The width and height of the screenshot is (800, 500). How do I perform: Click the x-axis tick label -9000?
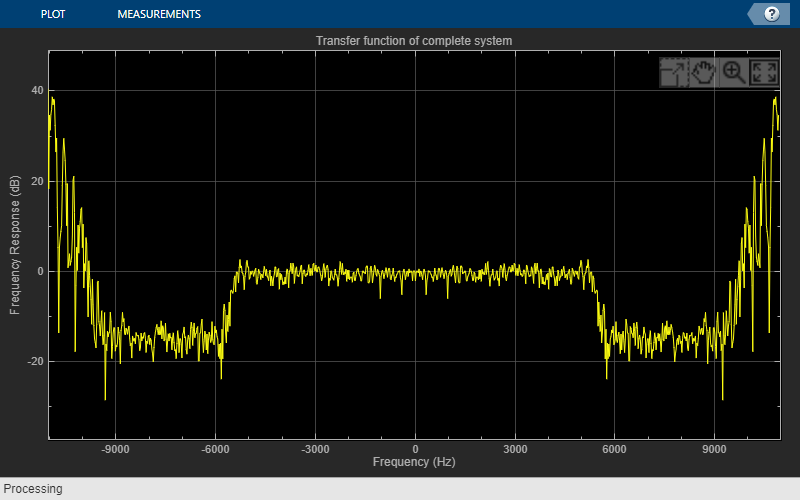[x=115, y=449]
